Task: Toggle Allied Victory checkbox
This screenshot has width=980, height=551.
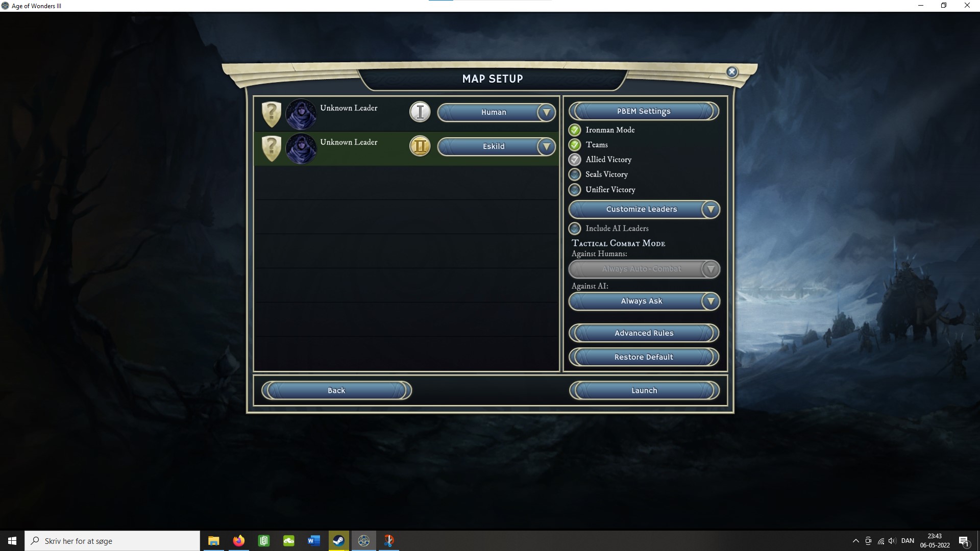Action: 575,160
